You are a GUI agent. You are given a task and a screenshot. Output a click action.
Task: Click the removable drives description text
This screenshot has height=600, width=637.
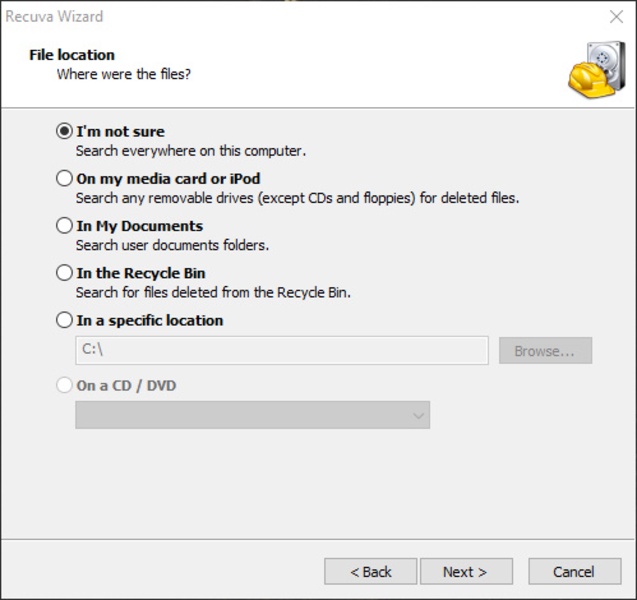[x=297, y=198]
